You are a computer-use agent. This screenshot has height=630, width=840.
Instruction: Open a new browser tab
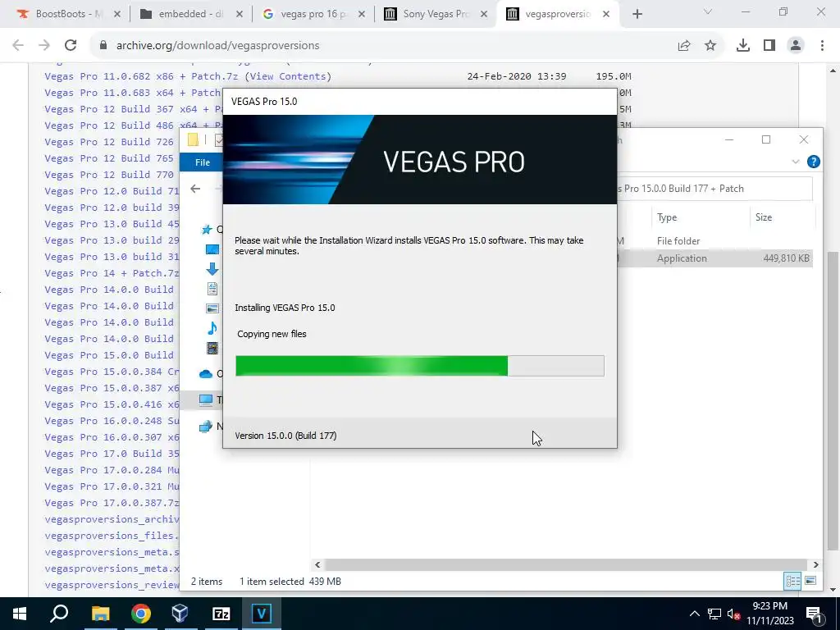tap(637, 14)
